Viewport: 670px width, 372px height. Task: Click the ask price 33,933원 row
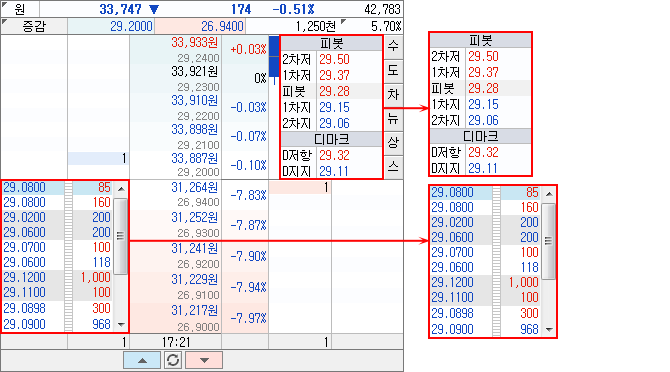tap(176, 50)
